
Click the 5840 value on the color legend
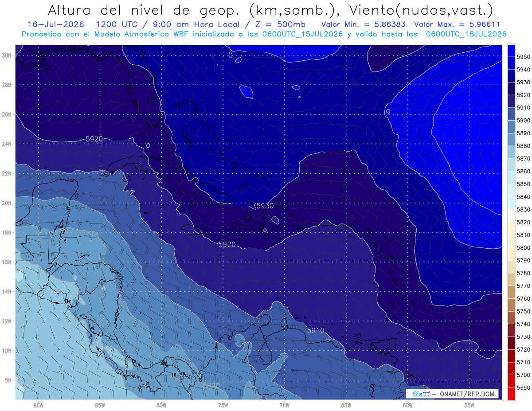pos(524,197)
